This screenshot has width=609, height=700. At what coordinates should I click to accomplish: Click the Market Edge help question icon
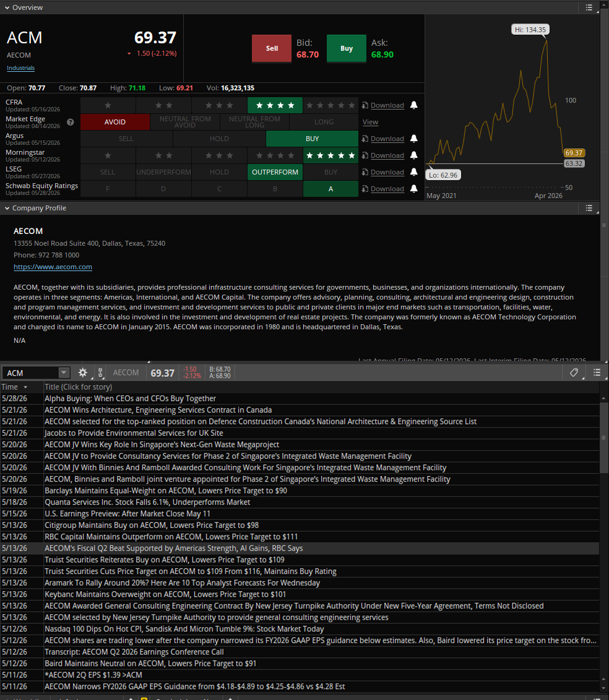point(71,123)
